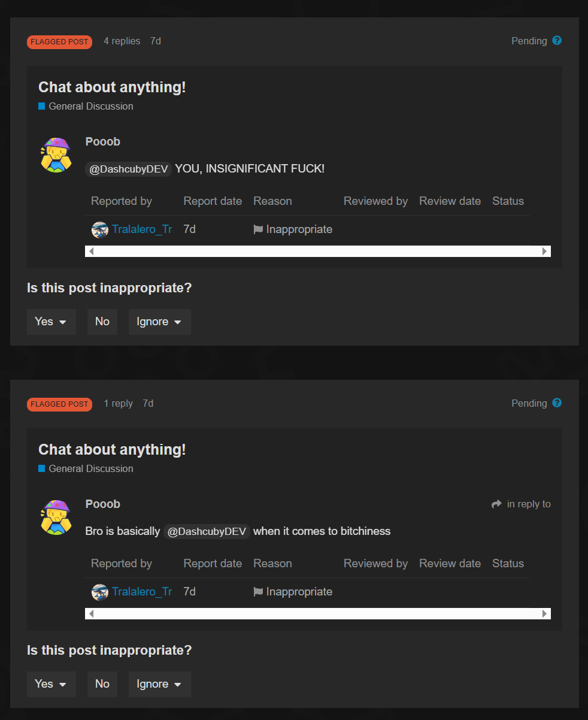Click Pooob's avatar in the first flagged post

[x=56, y=155]
